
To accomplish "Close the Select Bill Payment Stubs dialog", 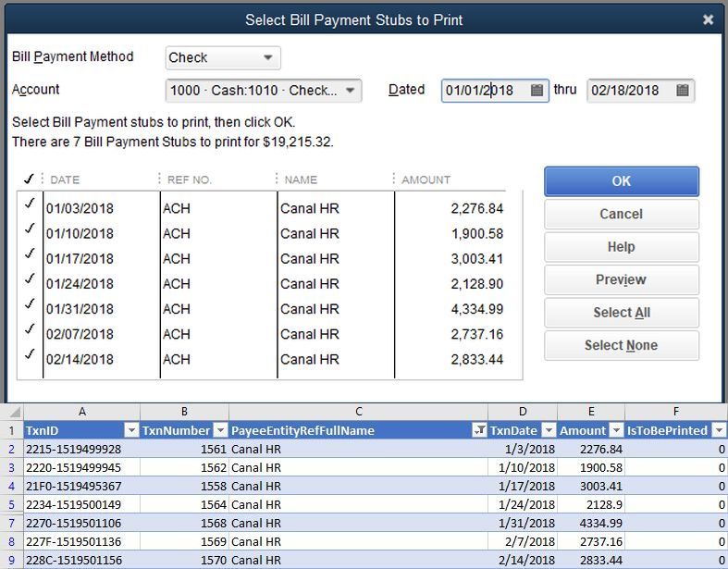I will 708,19.
